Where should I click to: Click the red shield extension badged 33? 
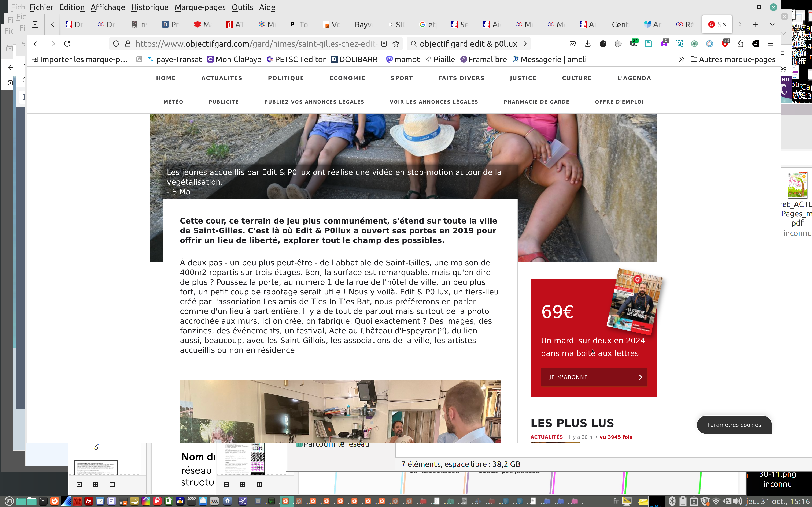(725, 44)
